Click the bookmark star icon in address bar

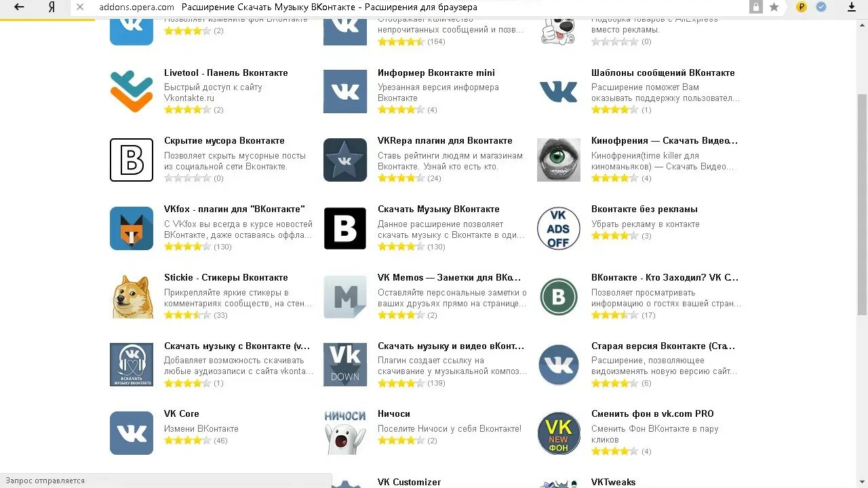tap(774, 7)
